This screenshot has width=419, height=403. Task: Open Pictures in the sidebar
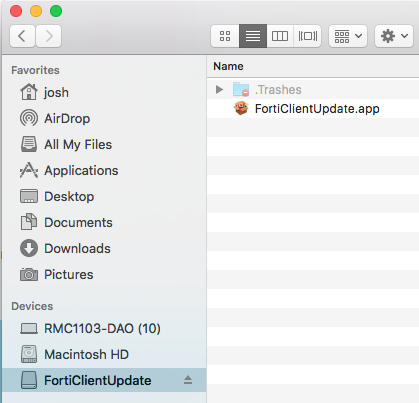coord(69,274)
